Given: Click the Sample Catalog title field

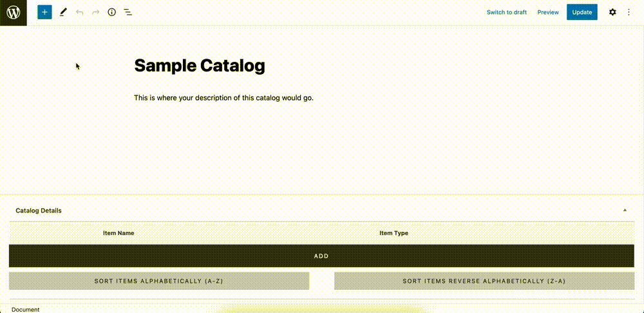Looking at the screenshot, I should [200, 65].
